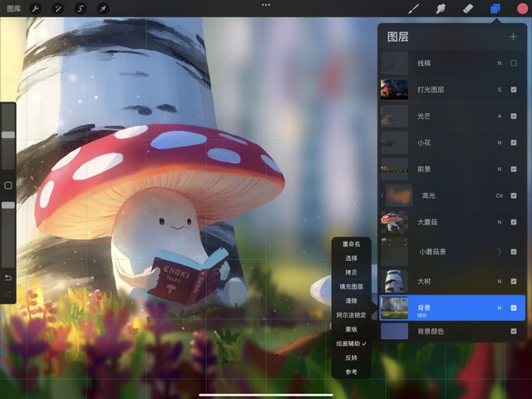Hide the 大树 layer
Viewport: 532px width, 399px height.
[x=514, y=281]
